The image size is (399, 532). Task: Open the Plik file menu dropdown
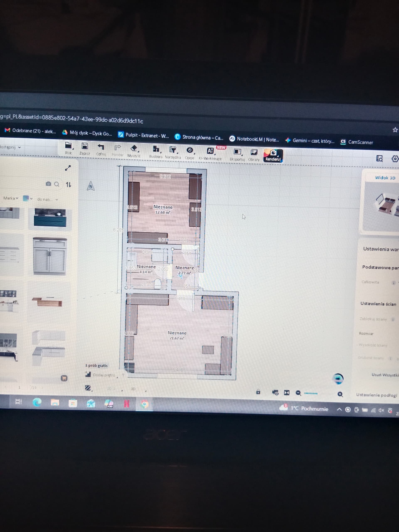[x=69, y=146]
